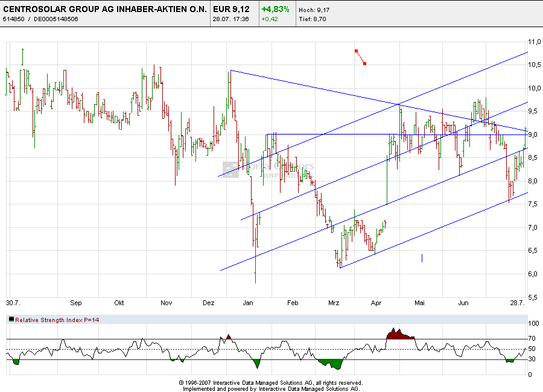Click the CENTROSOLAR GROUP AG title
Image resolution: width=543 pixels, height=392 pixels.
[x=105, y=10]
